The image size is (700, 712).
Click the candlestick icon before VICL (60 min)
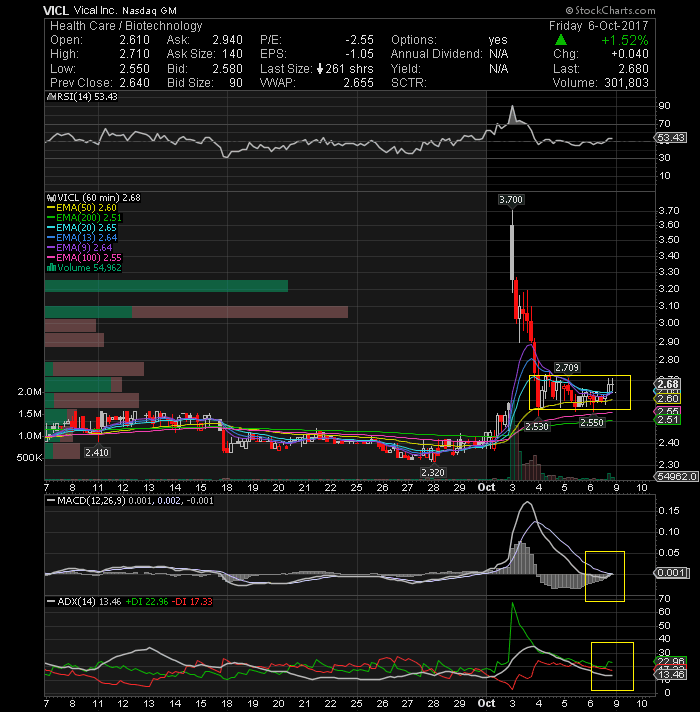tap(51, 198)
